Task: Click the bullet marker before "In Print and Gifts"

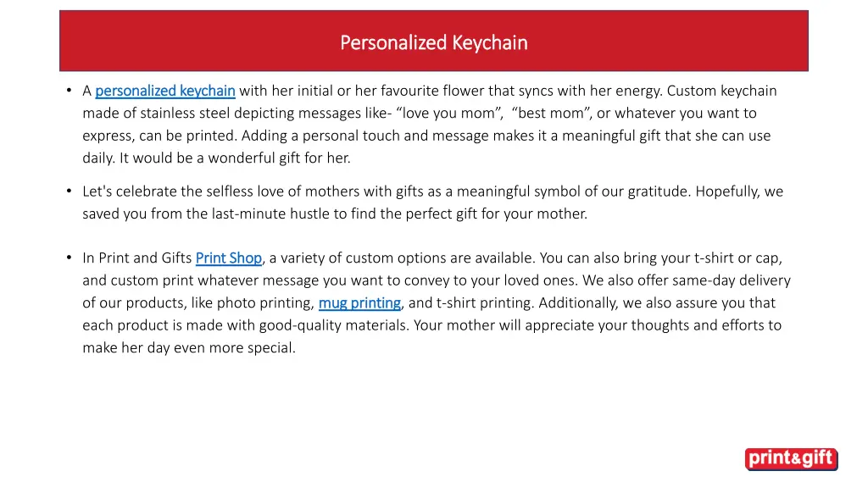Action: (68, 258)
